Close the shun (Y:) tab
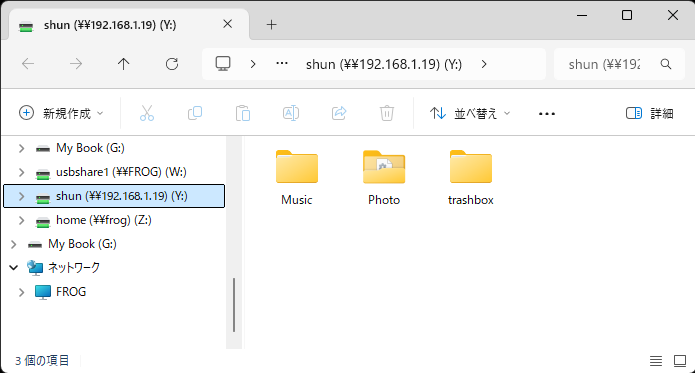This screenshot has height=373, width=695. pos(227,24)
